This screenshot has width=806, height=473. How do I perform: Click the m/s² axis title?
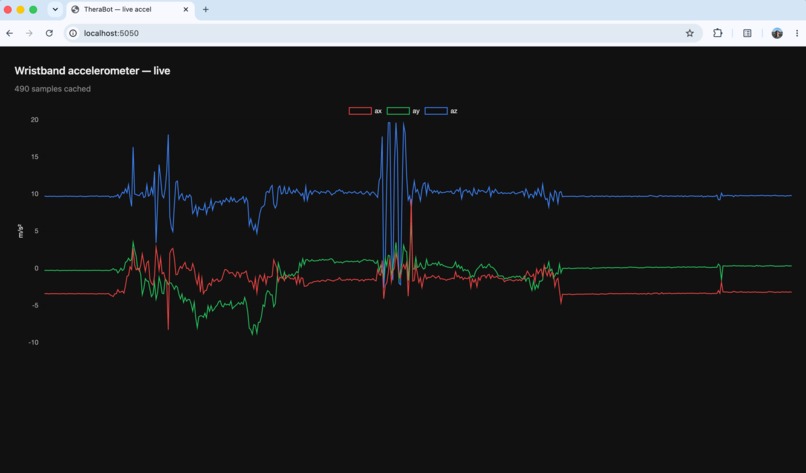[21, 231]
